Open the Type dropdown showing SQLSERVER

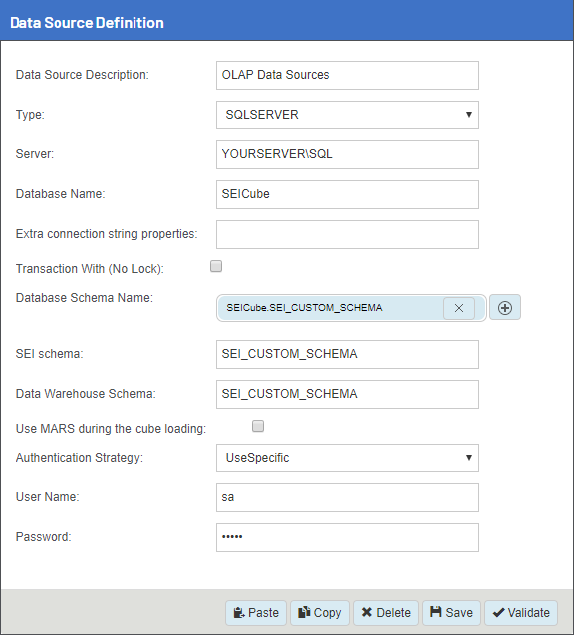[347, 115]
